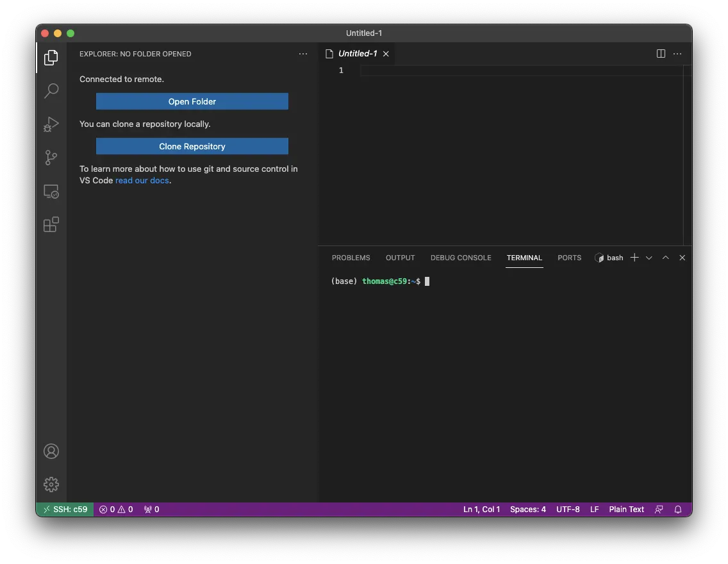This screenshot has height=564, width=728.
Task: Open the editor more actions menu
Action: (677, 54)
